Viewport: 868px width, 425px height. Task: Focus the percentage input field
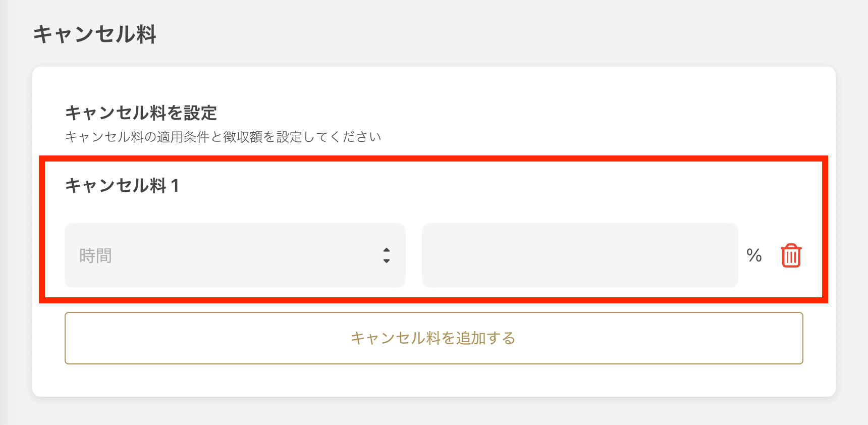point(579,255)
